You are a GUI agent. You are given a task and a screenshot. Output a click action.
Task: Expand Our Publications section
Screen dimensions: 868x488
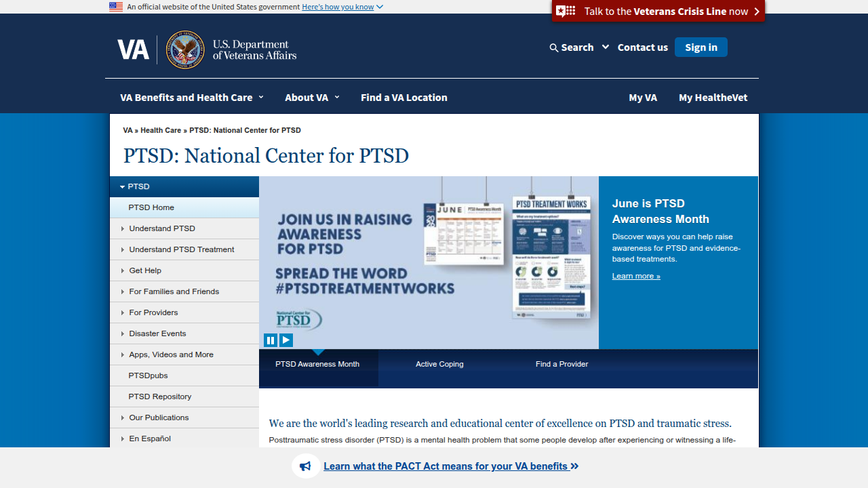pos(184,418)
